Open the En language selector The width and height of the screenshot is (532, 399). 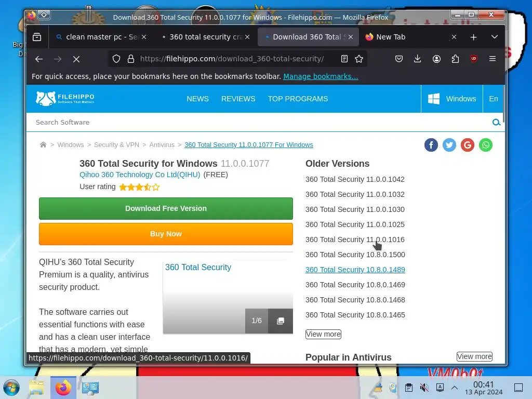pos(494,99)
